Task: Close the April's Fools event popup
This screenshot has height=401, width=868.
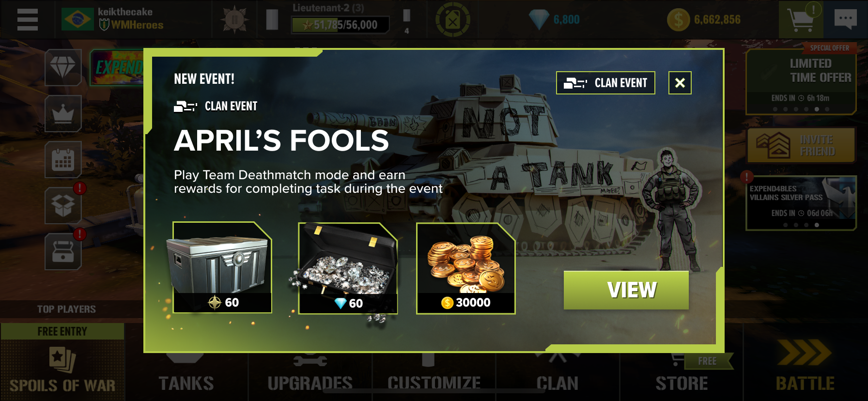Action: coord(680,83)
